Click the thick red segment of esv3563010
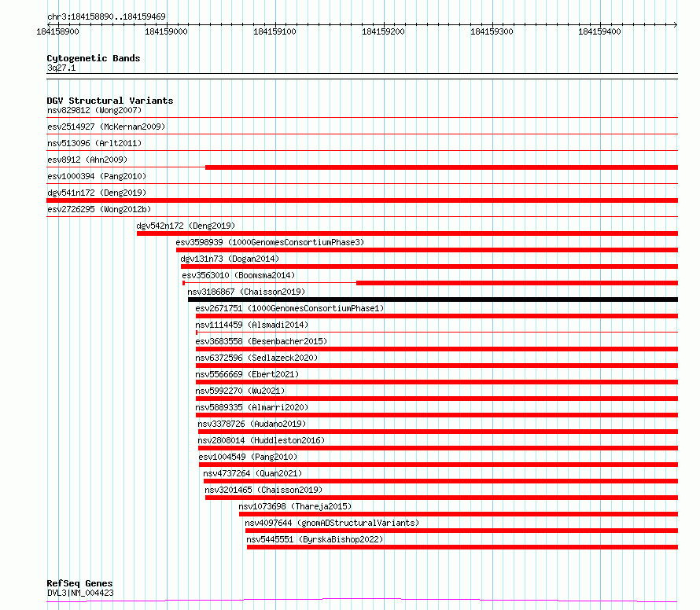Viewport: 700px width, 610px height. [517, 283]
